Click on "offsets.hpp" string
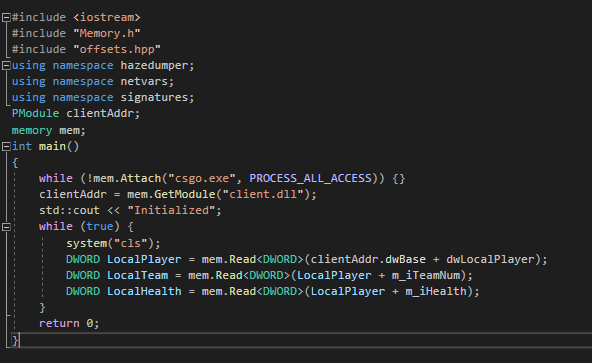The height and width of the screenshot is (363, 592). click(x=117, y=49)
